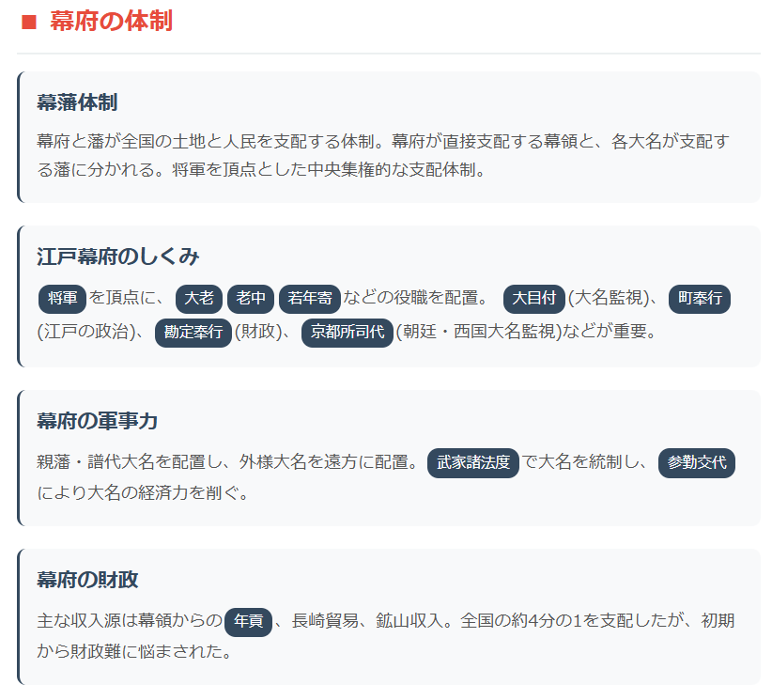Screen dimensions: 772x700
Task: Select the 老中 term tag
Action: tap(251, 299)
